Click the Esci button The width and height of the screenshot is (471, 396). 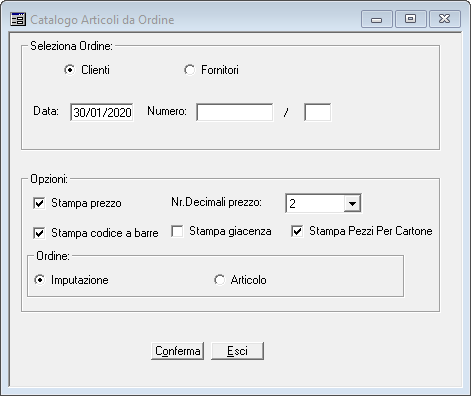pyautogui.click(x=237, y=351)
